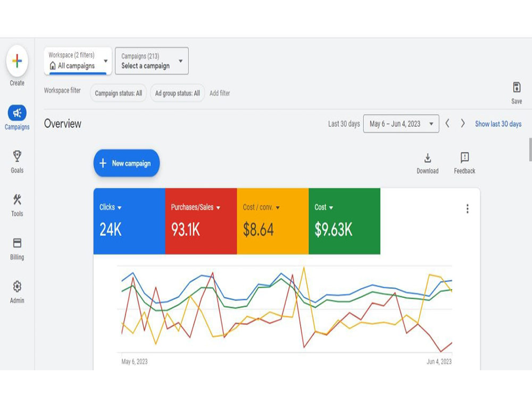Open the May 6 – Jun 4, 2023 date picker
532x399 pixels.
click(x=401, y=123)
